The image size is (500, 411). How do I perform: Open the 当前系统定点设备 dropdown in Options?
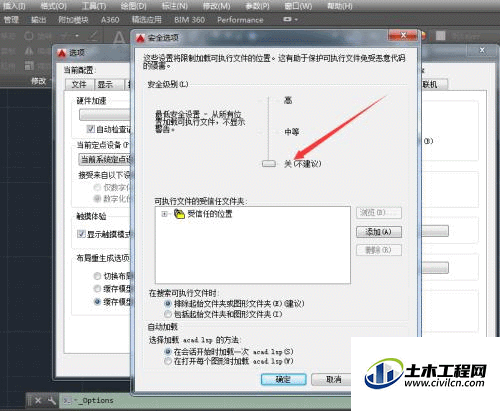105,160
